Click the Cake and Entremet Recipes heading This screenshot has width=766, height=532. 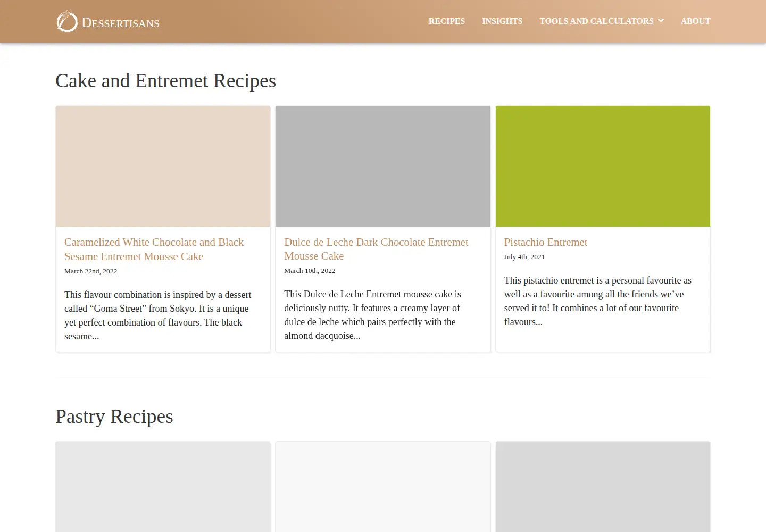click(x=165, y=81)
